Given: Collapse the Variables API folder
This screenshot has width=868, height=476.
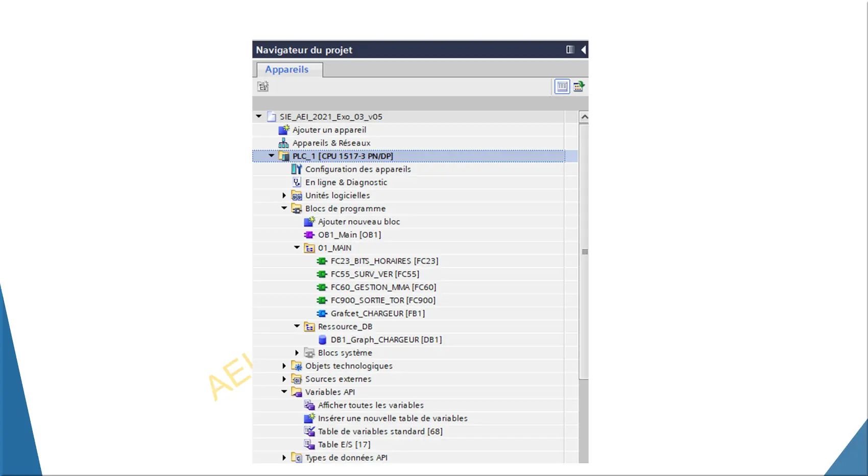Looking at the screenshot, I should coord(284,392).
